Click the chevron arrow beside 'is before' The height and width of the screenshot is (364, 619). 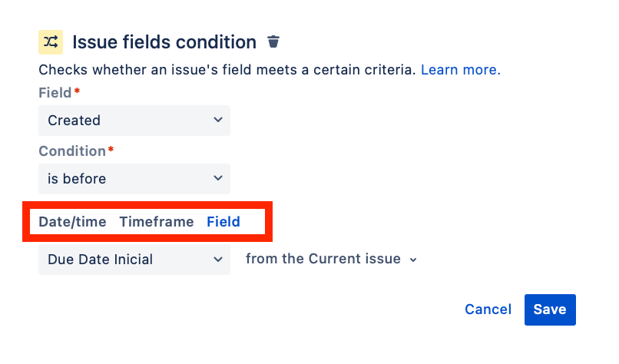tap(218, 178)
